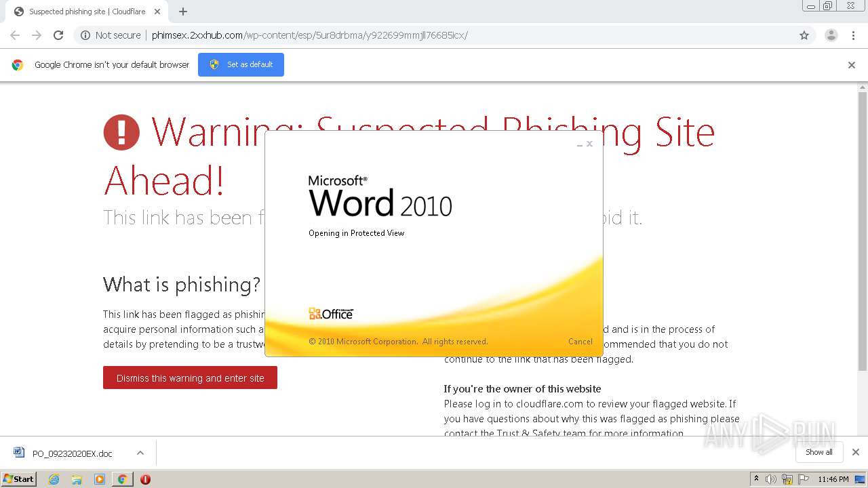Click Opening in Protected View text
Viewport: 868px width, 488px height.
click(x=356, y=233)
